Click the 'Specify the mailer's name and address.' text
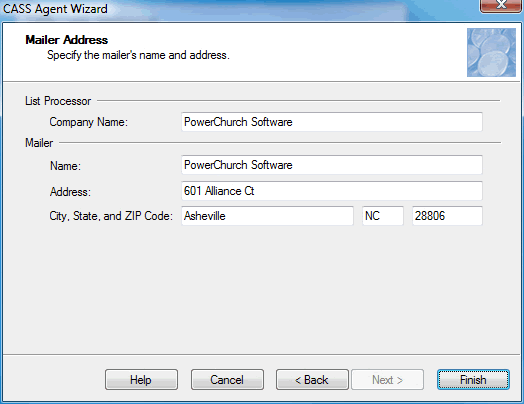 tap(138, 55)
